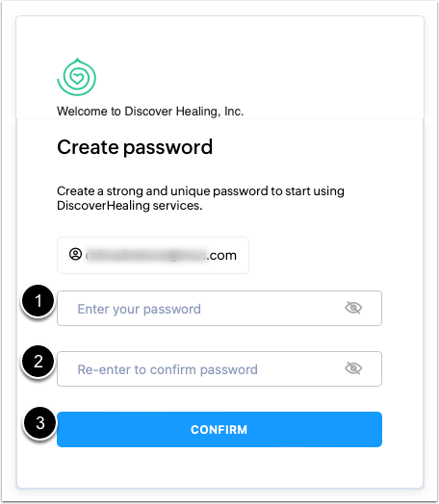
Task: Show password using first eye icon
Action: [x=353, y=308]
